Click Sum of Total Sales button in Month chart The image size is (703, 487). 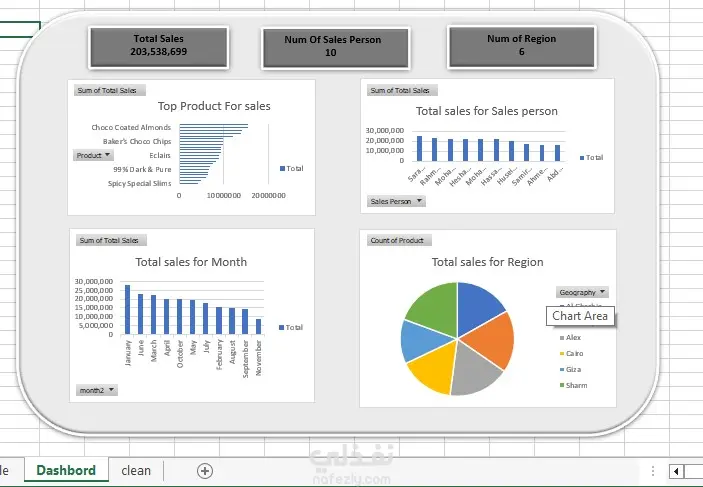pyautogui.click(x=111, y=240)
